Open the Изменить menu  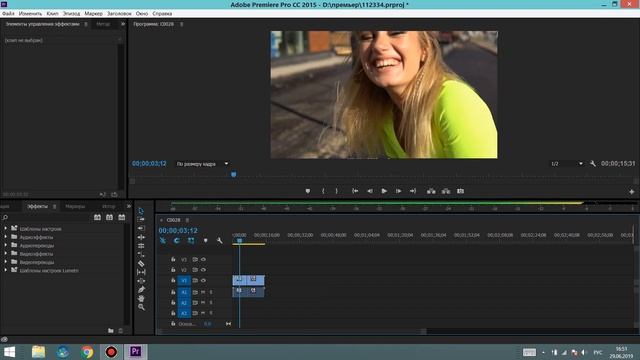tap(30, 13)
